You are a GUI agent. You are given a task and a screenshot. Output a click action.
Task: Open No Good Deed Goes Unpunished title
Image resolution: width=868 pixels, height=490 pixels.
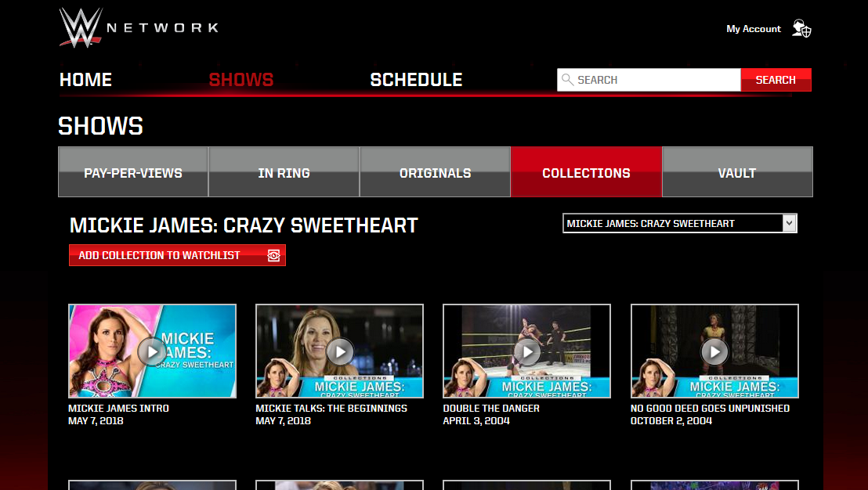(710, 408)
